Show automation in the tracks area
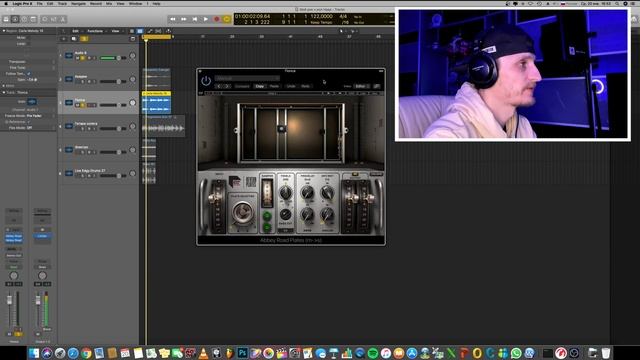The width and height of the screenshot is (640, 360). tap(150, 31)
